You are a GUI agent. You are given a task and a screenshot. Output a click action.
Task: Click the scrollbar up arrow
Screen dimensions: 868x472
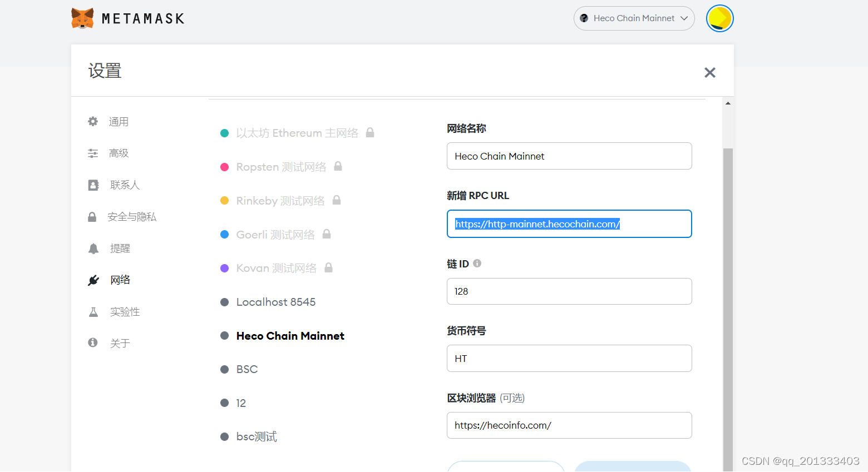coord(728,103)
